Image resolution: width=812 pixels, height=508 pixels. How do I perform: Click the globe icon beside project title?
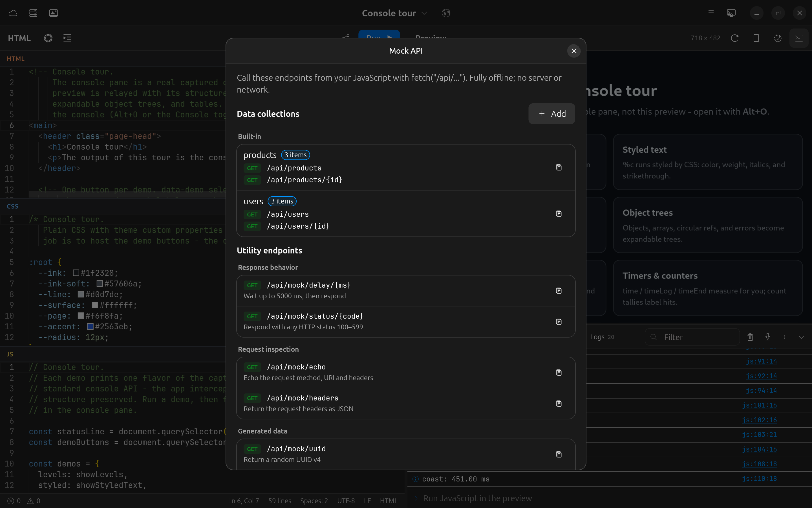[446, 13]
